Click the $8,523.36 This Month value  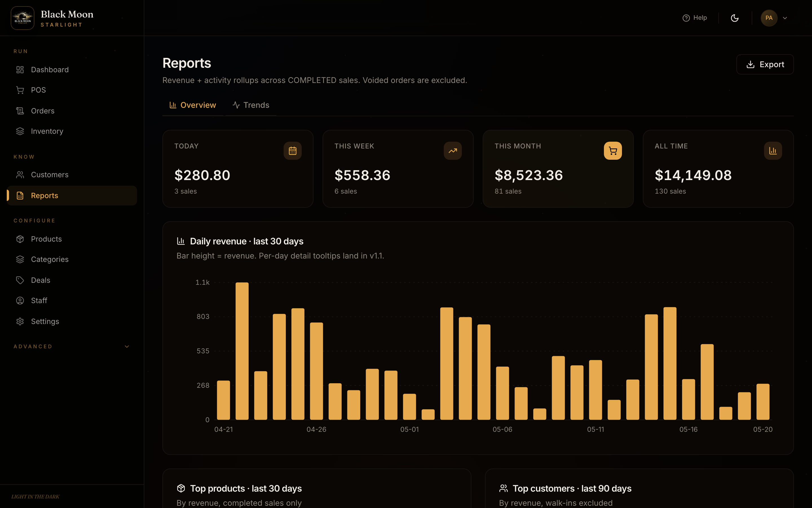click(x=529, y=175)
